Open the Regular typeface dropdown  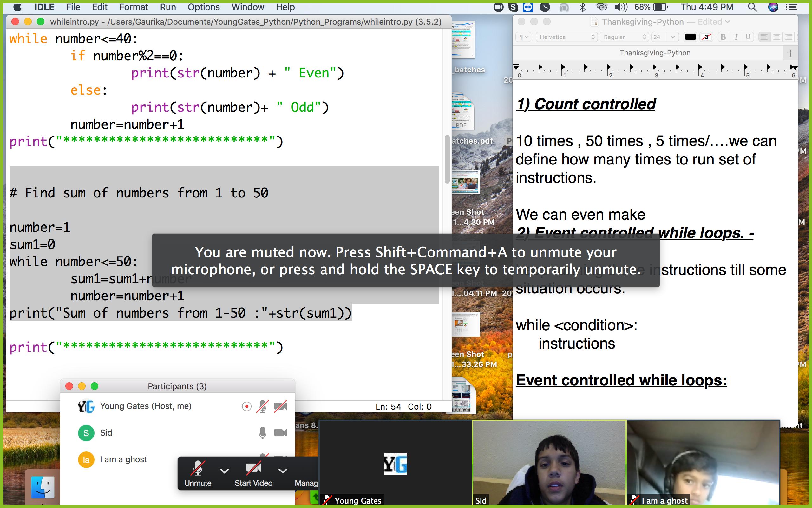pyautogui.click(x=625, y=37)
